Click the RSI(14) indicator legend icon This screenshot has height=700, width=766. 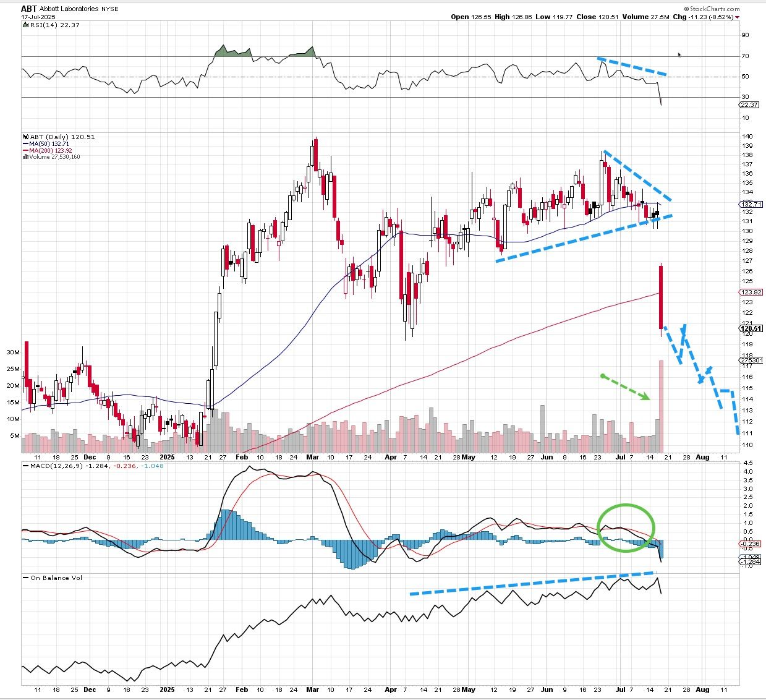[25, 25]
